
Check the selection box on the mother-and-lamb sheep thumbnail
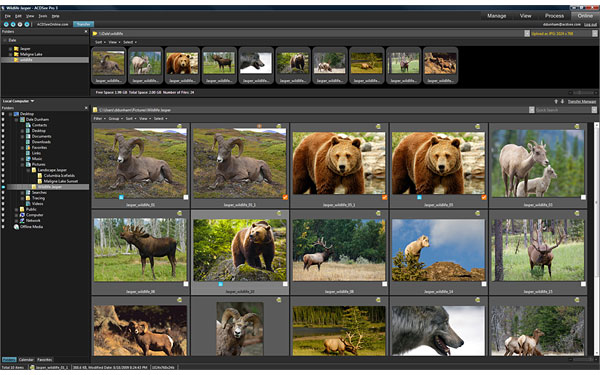583,197
